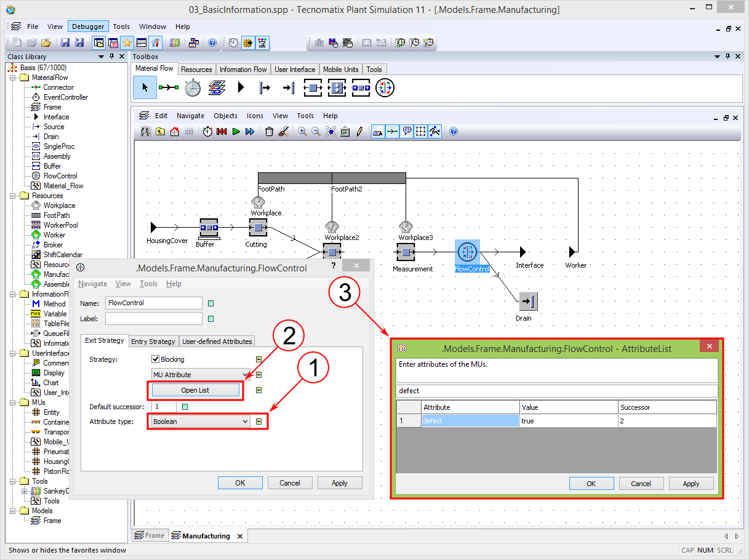Image resolution: width=749 pixels, height=560 pixels.
Task: Select the Measurement station on the canvas
Action: [x=405, y=252]
